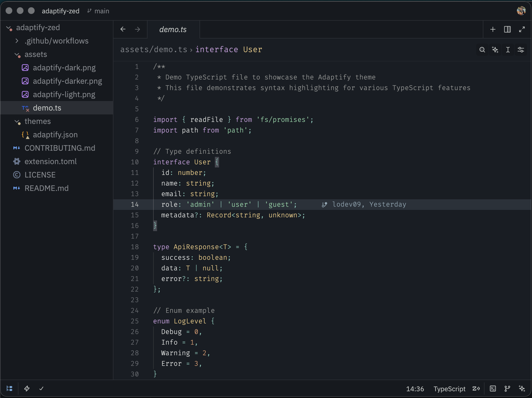This screenshot has height=398, width=532.
Task: Open the main branch selector
Action: pyautogui.click(x=98, y=11)
